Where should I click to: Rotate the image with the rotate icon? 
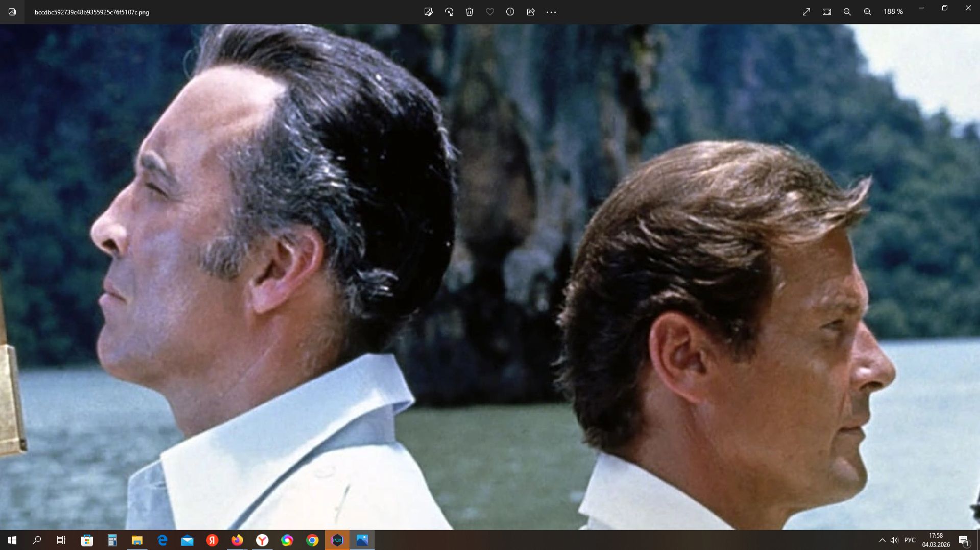(449, 12)
